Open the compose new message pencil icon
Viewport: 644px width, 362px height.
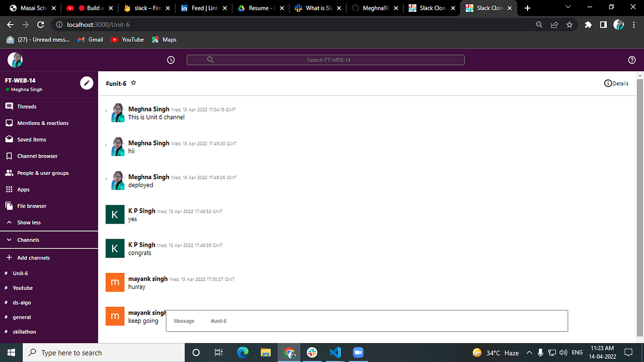[x=86, y=83]
